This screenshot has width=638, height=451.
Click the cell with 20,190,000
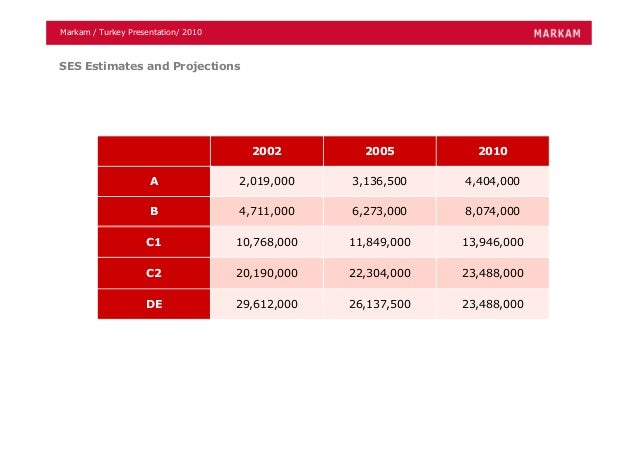point(267,273)
